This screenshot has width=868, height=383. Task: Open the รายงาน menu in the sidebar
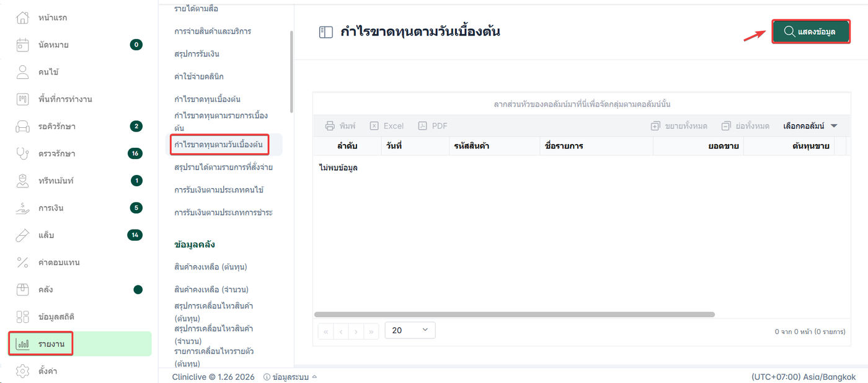[80, 344]
